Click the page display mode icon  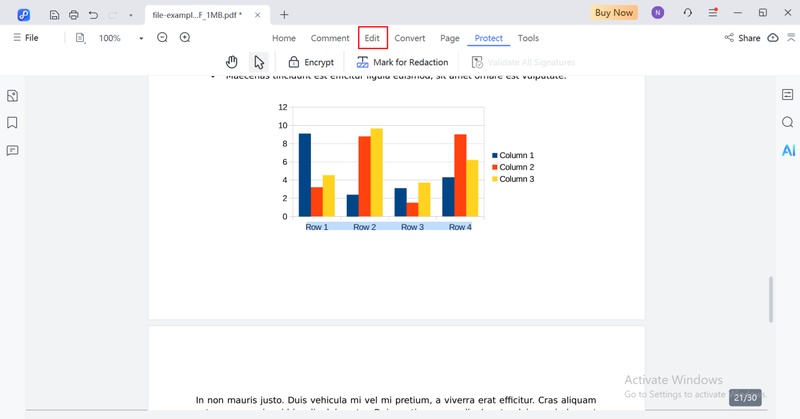[x=80, y=38]
